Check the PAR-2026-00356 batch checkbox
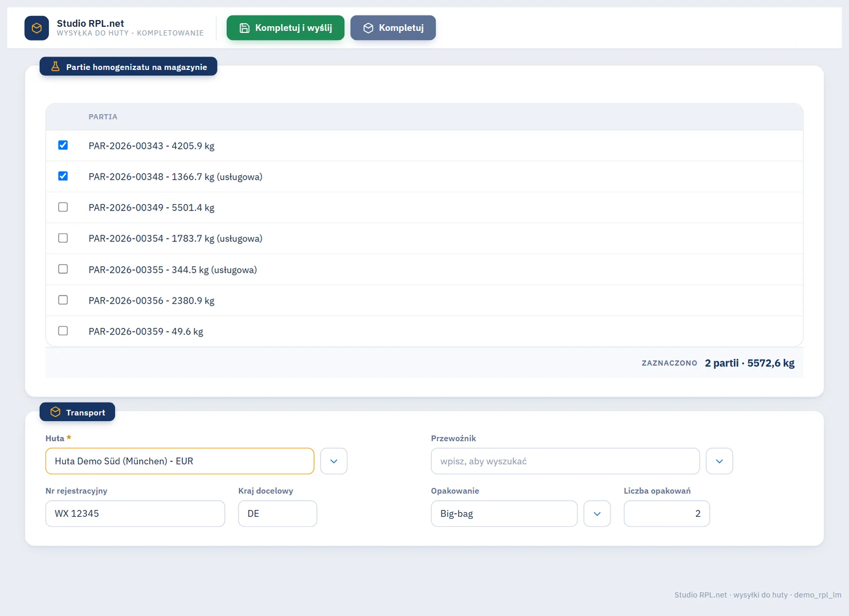 click(x=63, y=300)
